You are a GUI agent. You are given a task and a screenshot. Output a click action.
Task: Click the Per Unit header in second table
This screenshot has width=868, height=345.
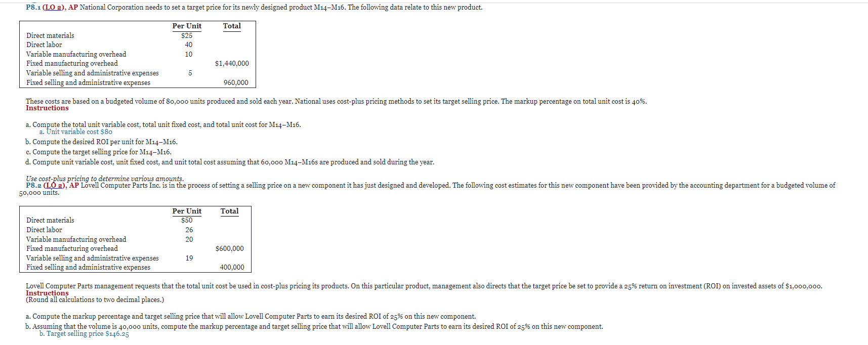[x=187, y=211]
